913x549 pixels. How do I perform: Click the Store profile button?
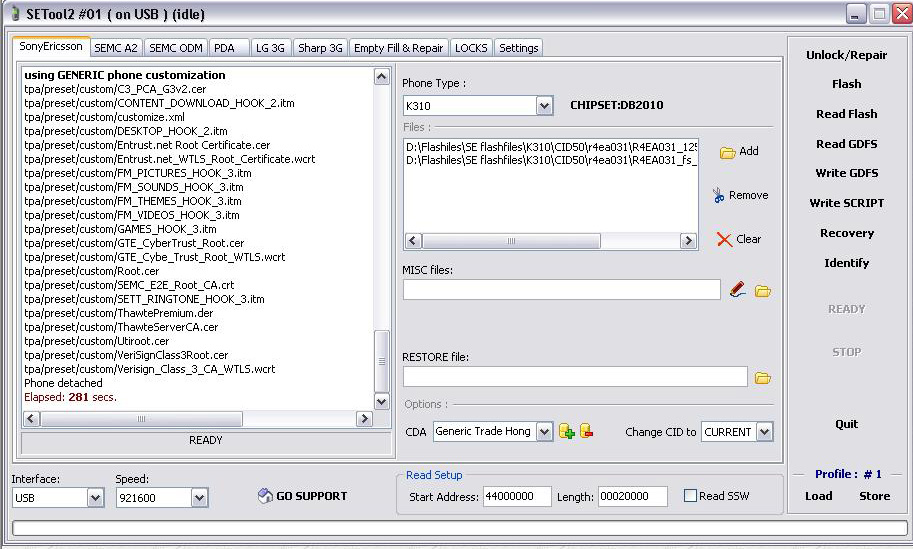[875, 496]
